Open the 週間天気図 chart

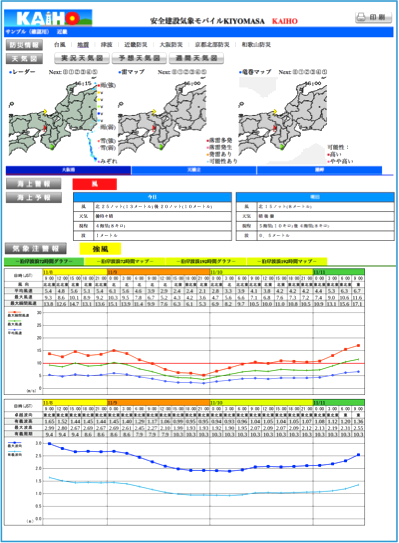point(196,58)
